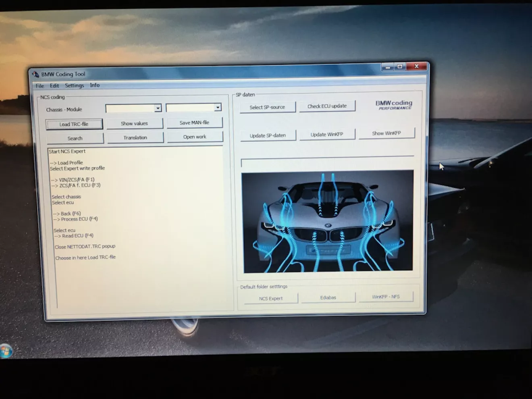Screen dimensions: 532x399
Task: Click Update SP-daten button
Action: click(268, 135)
